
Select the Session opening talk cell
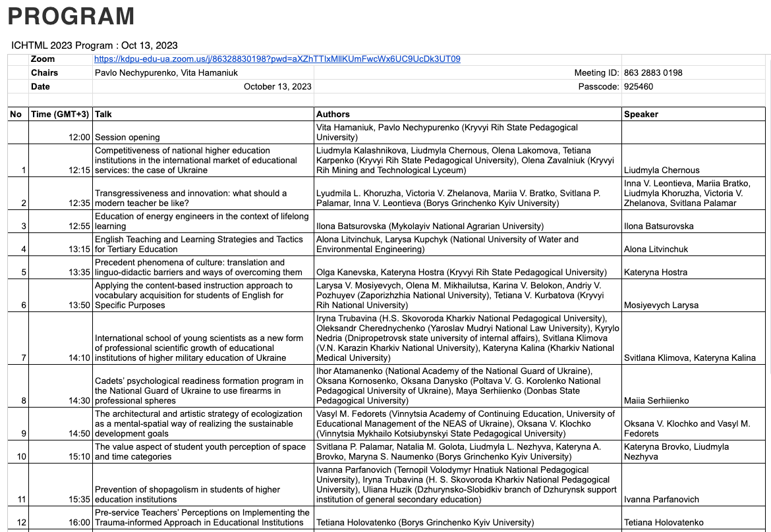pos(127,138)
